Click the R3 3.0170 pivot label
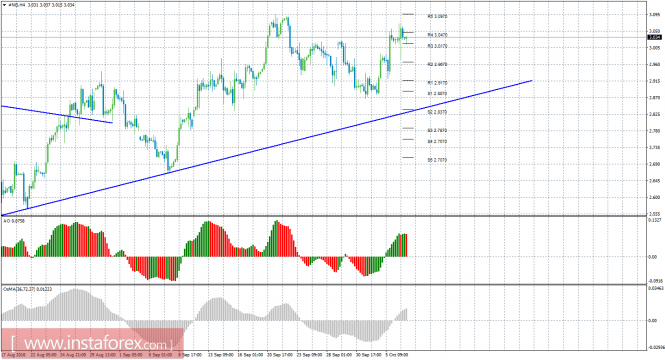Screen dimensions: 665x360 tap(437, 46)
